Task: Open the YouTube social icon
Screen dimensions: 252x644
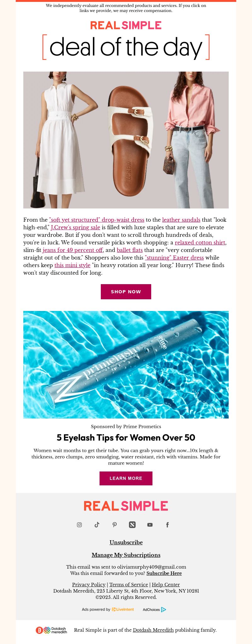Action: tap(150, 524)
